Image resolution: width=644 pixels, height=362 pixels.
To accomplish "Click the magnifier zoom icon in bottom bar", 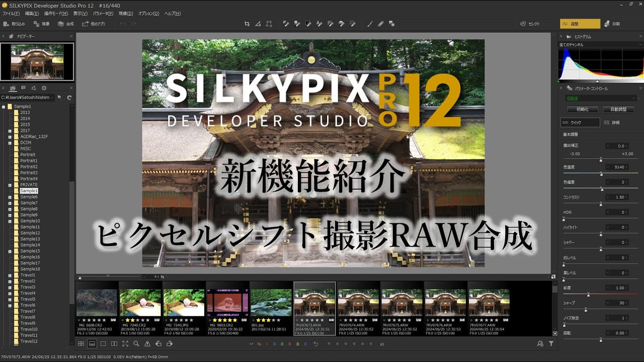I will [x=136, y=344].
